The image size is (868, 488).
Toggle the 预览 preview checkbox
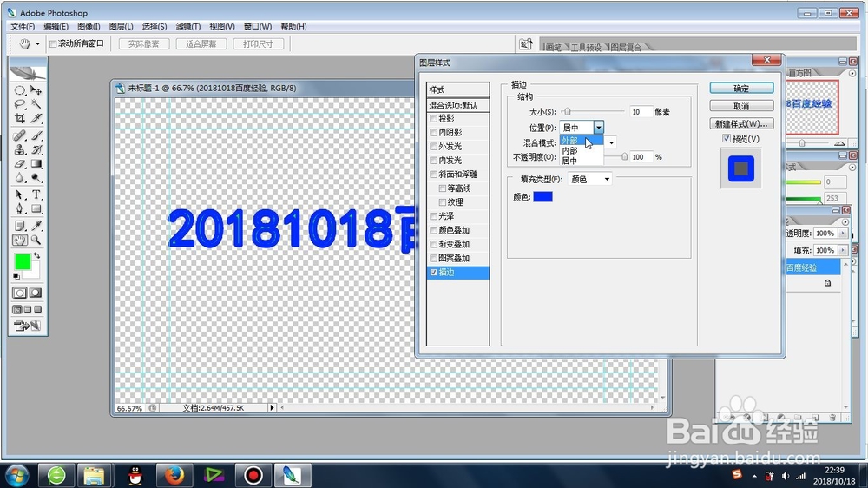click(727, 138)
